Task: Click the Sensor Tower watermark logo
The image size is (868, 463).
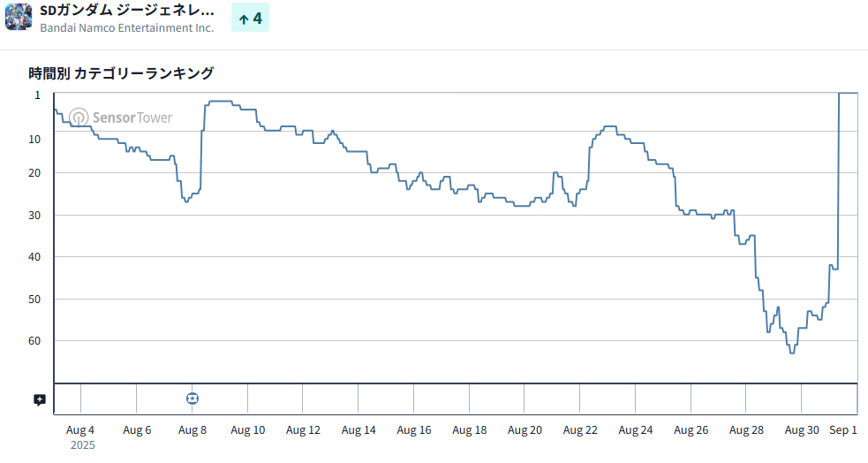Action: point(122,118)
